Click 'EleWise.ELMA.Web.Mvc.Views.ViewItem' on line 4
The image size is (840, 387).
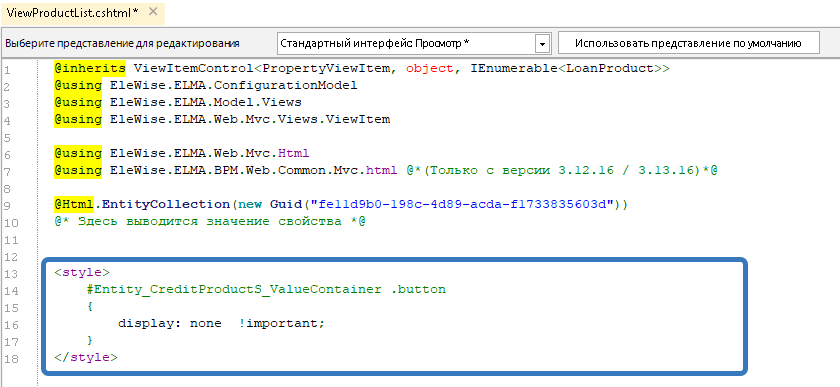tap(250, 119)
